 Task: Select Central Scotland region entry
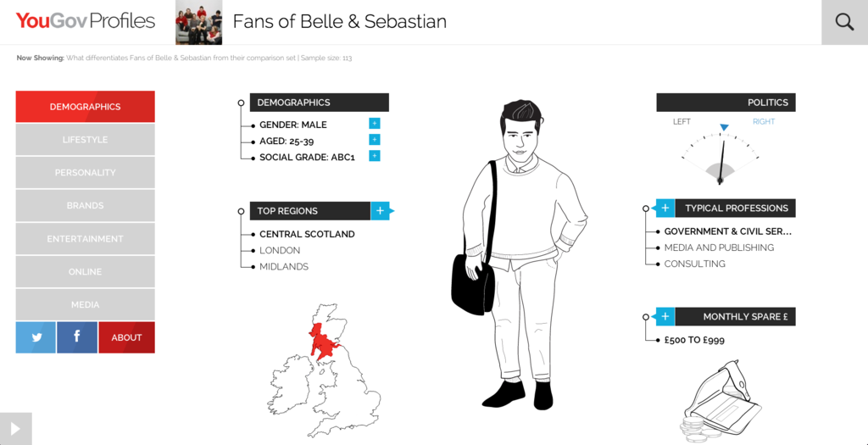pyautogui.click(x=307, y=234)
